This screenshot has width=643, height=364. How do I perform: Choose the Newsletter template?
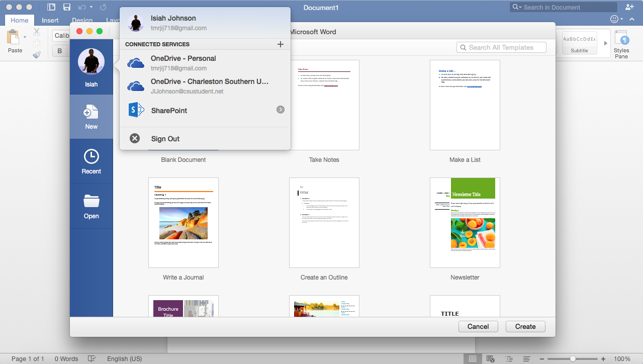[x=465, y=223]
